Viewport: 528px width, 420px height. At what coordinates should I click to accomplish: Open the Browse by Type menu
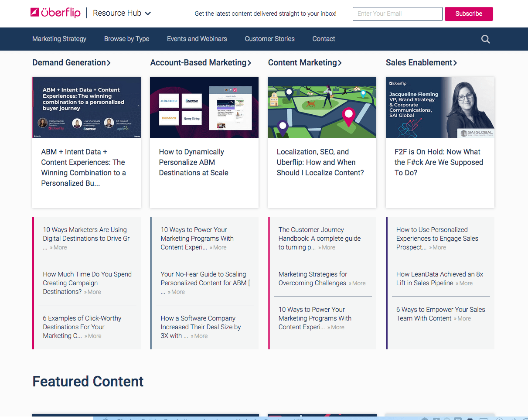(126, 39)
